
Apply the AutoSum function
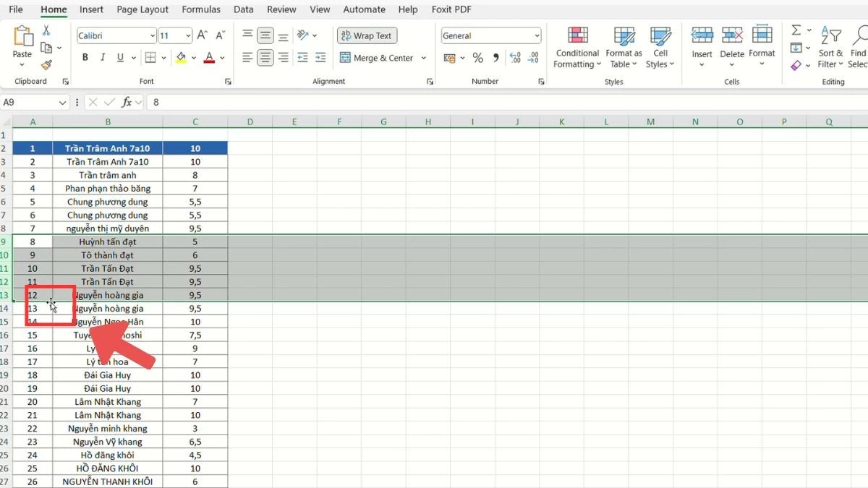(x=796, y=30)
